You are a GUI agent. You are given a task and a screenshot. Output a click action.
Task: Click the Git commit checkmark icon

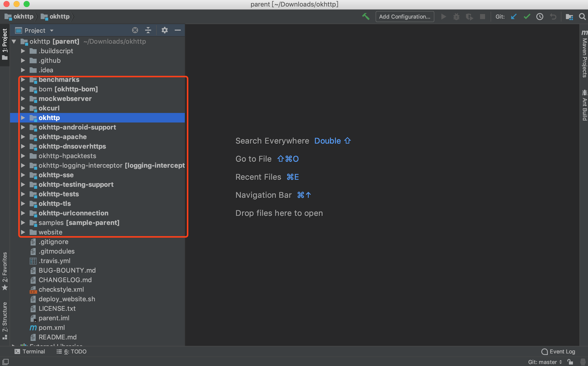pos(527,17)
